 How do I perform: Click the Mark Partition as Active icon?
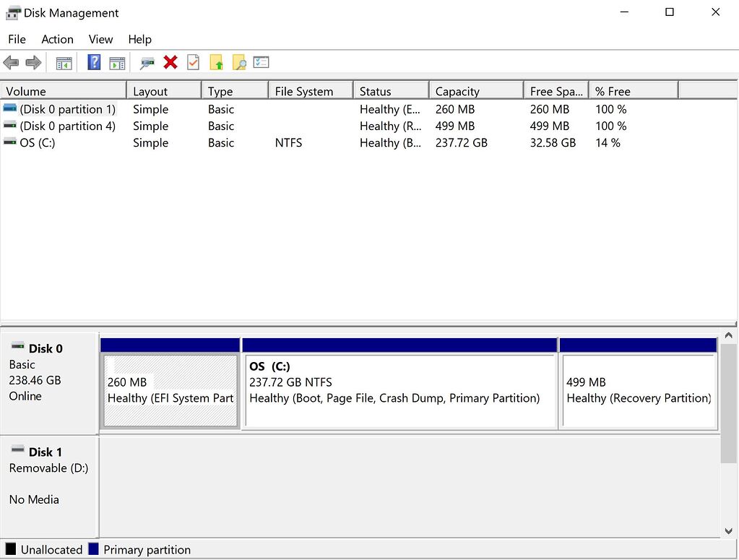[x=192, y=62]
